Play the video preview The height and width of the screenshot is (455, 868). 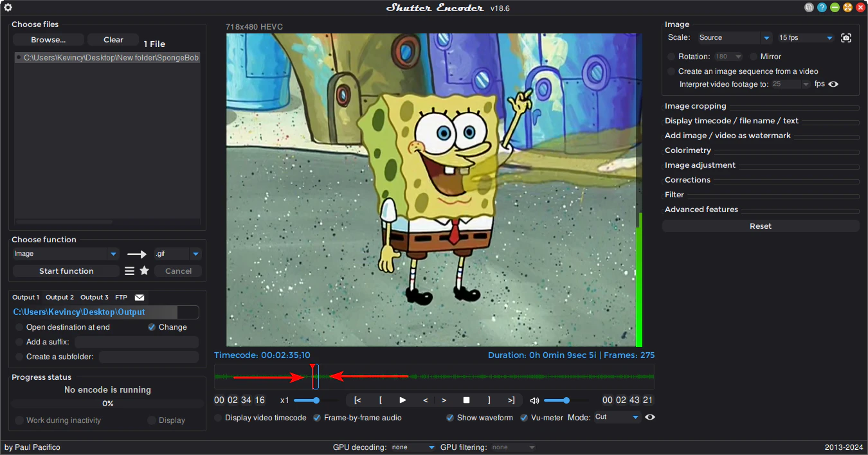click(x=402, y=400)
